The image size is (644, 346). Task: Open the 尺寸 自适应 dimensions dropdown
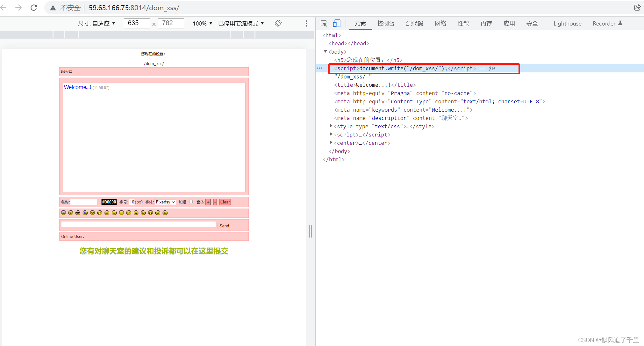[x=97, y=23]
